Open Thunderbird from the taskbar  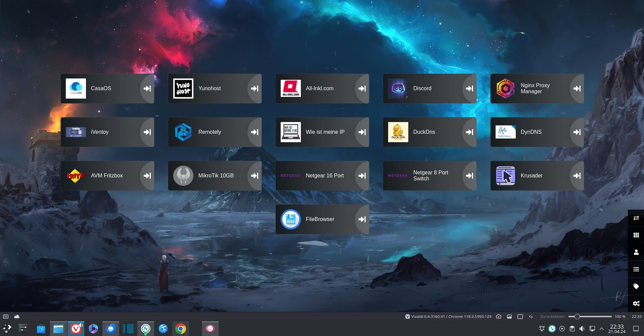(x=111, y=329)
